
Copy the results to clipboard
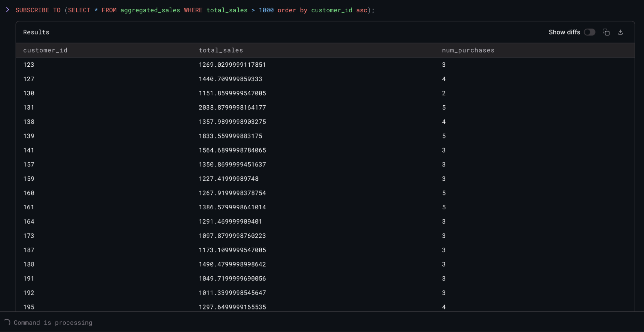[606, 32]
